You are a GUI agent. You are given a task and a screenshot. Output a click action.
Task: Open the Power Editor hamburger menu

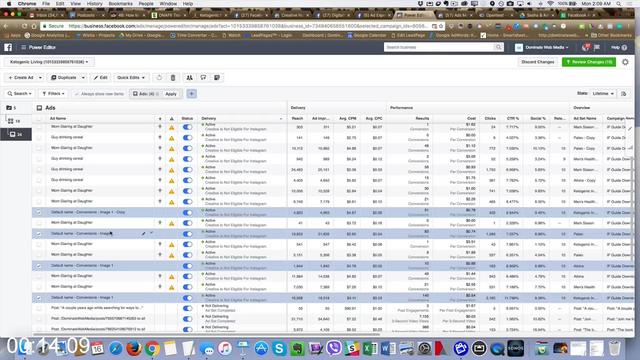[x=23, y=47]
